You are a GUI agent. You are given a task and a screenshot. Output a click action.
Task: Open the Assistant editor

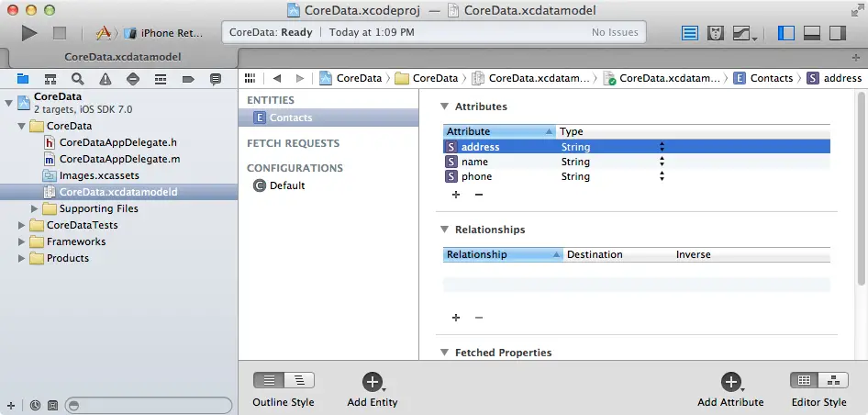pyautogui.click(x=717, y=33)
